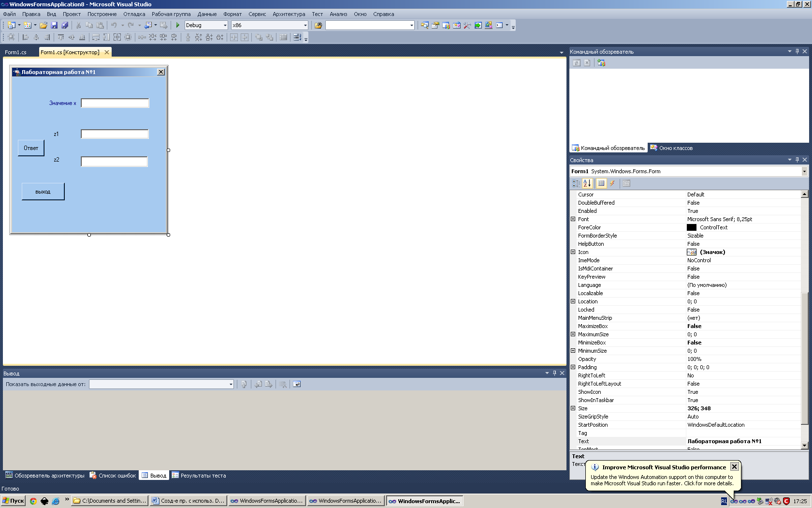
Task: Switch to Окно классов tab
Action: 671,148
